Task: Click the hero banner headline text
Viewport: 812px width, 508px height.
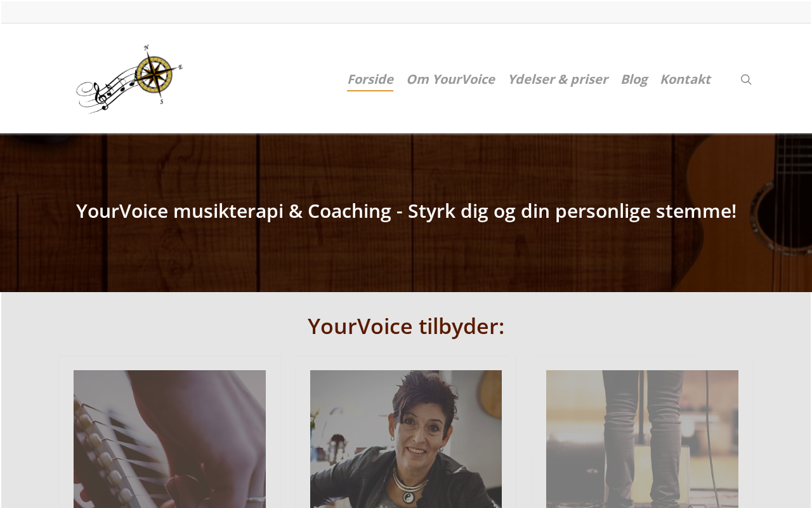Action: pyautogui.click(x=406, y=211)
